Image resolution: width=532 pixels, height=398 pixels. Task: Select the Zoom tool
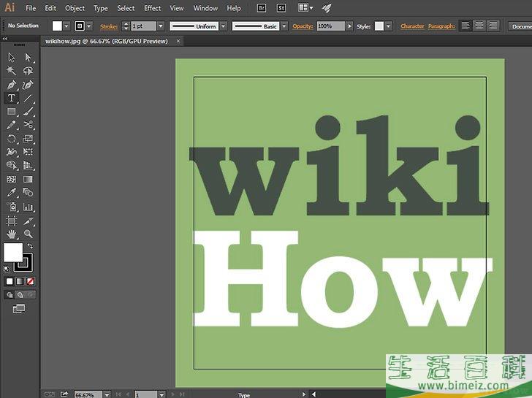click(x=28, y=234)
